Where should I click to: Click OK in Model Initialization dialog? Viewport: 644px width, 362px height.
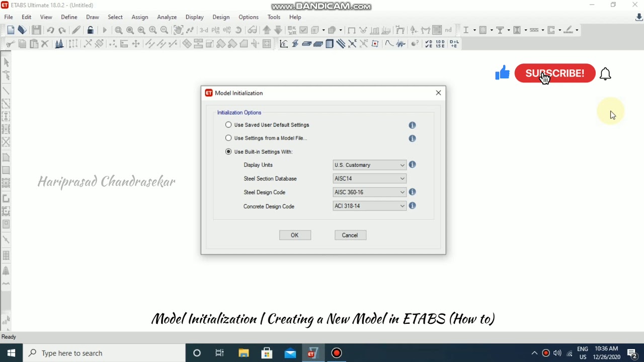(x=295, y=235)
